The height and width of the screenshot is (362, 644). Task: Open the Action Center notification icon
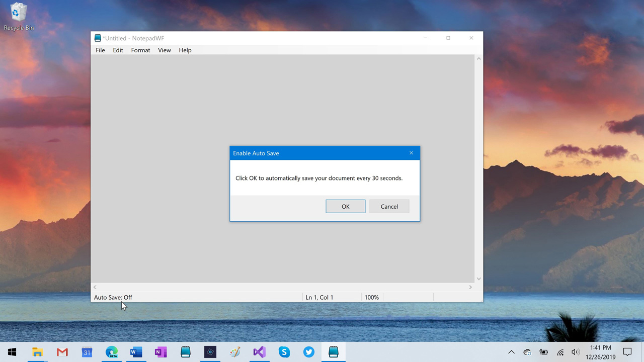(x=627, y=352)
